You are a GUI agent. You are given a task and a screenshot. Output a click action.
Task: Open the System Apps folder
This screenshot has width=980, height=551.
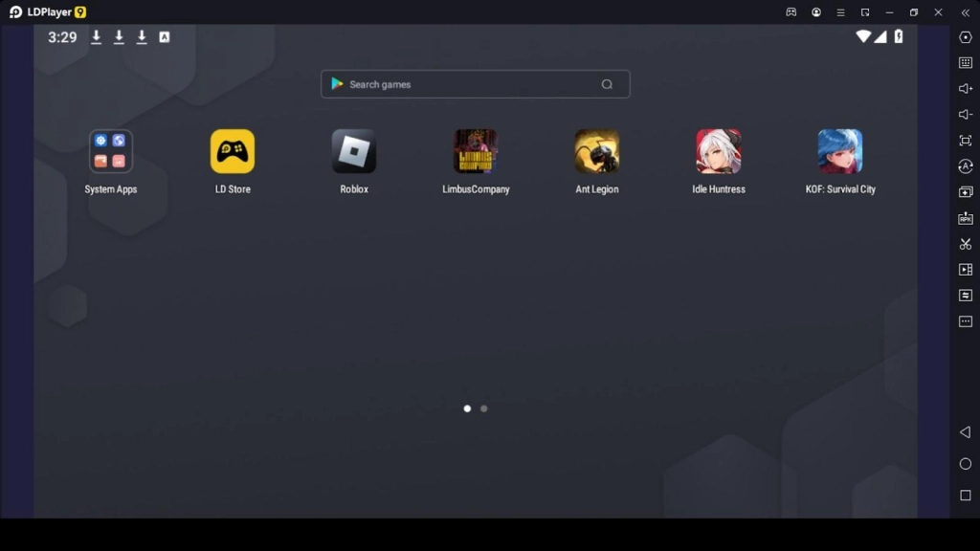111,151
